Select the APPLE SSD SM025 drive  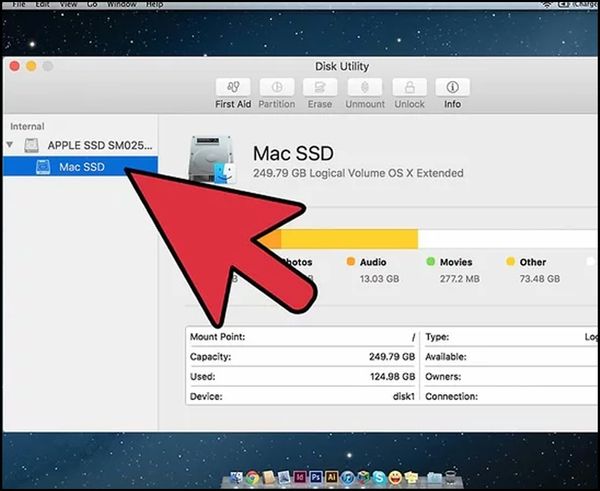point(100,145)
